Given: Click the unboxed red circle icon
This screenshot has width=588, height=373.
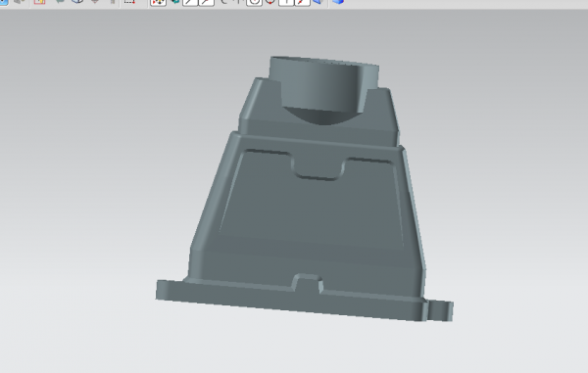Looking at the screenshot, I should (270, 2).
